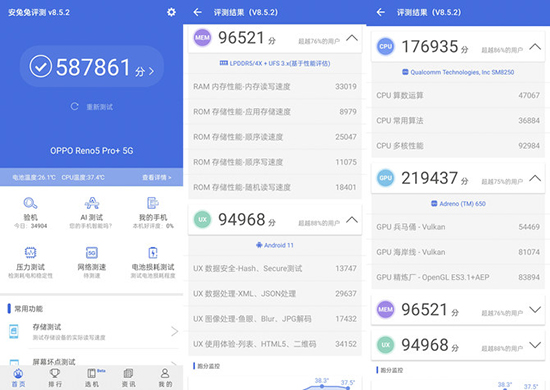Screen dimensions: 550x390
Task: Open settings via the gear icon
Action: pyautogui.click(x=171, y=12)
